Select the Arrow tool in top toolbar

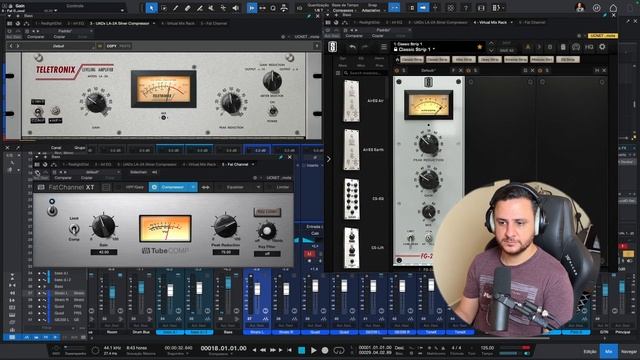point(151,8)
